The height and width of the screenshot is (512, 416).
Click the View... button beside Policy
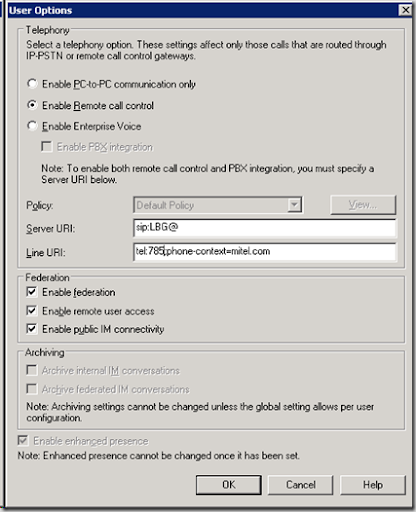pyautogui.click(x=363, y=205)
